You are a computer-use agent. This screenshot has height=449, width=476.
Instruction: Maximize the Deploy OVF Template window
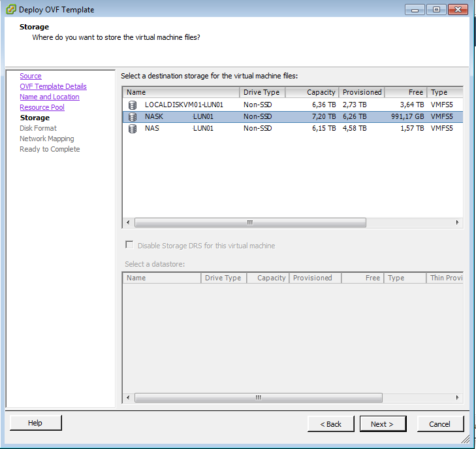click(436, 10)
